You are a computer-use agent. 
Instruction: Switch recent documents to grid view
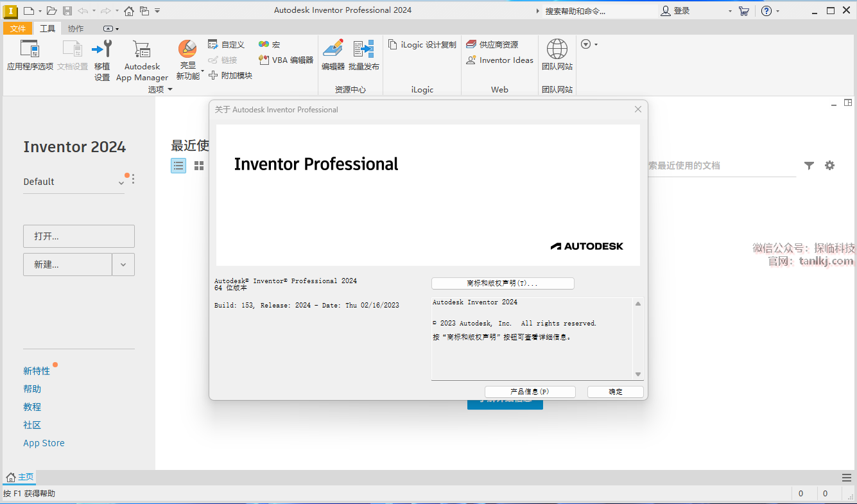(199, 166)
